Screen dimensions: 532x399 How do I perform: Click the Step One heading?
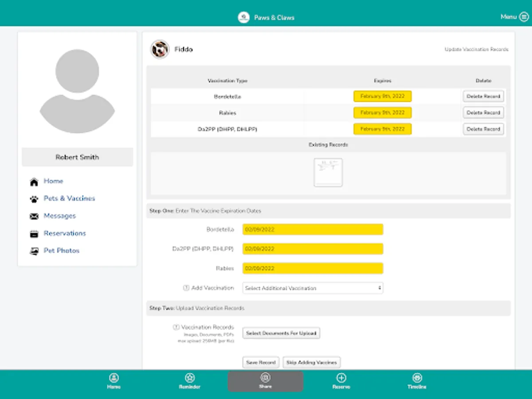(x=205, y=211)
